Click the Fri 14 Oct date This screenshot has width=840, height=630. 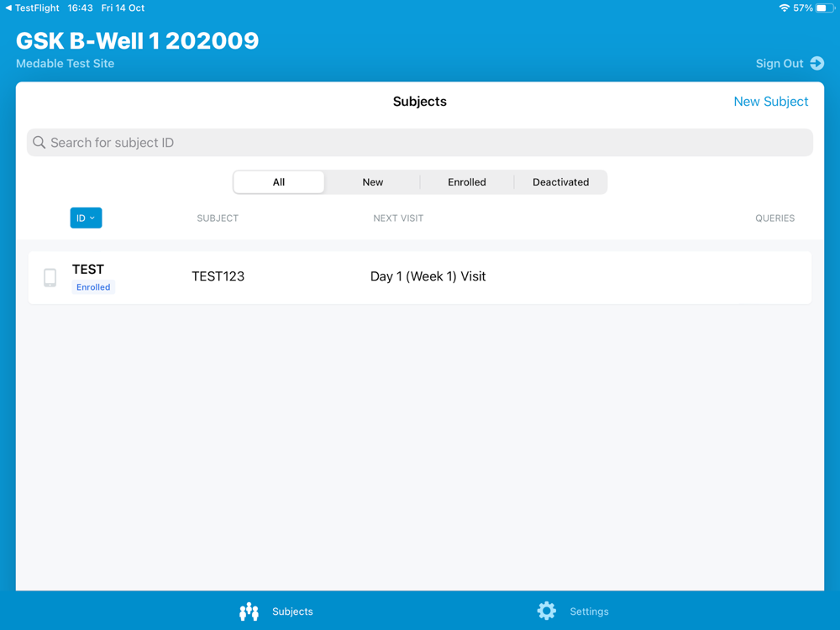coord(123,8)
